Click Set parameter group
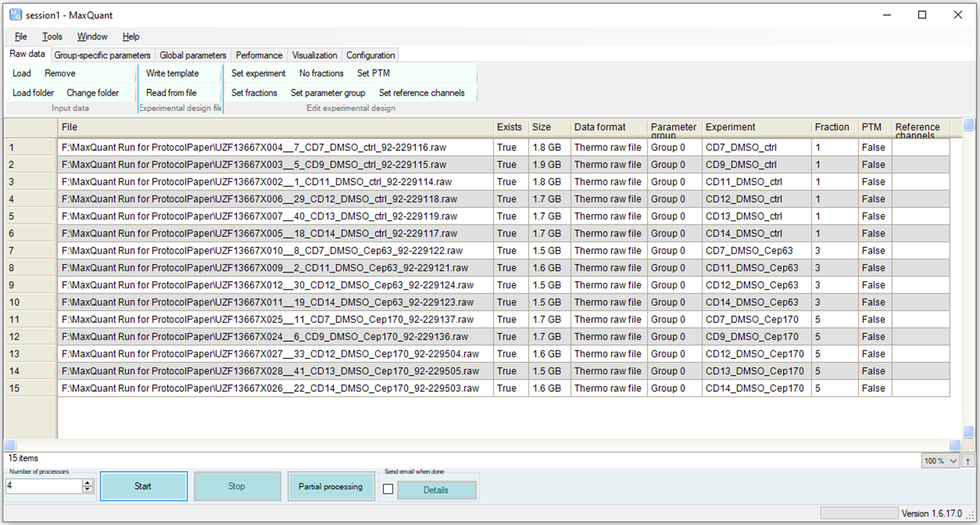Image resolution: width=980 pixels, height=525 pixels. click(328, 93)
